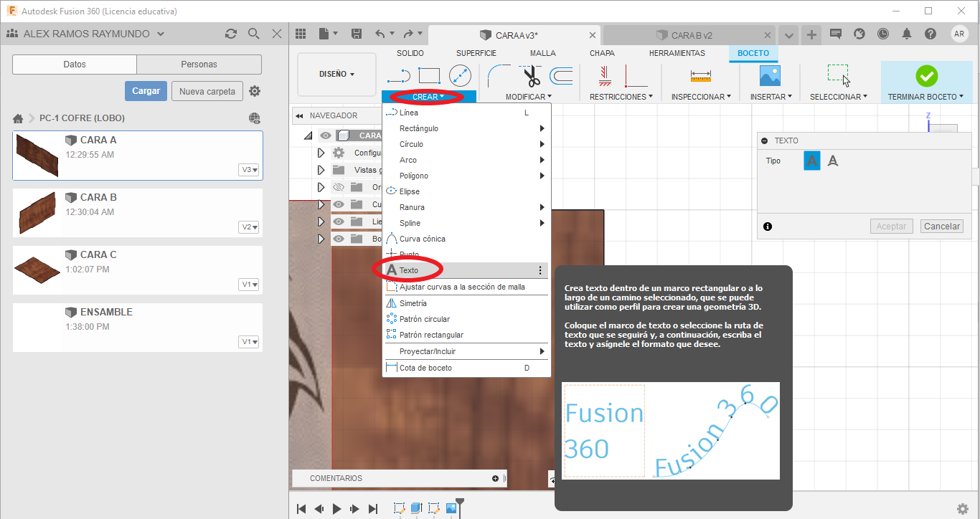980x519 pixels.
Task: Hide the 'Cu' folder with its eye icon
Action: (339, 204)
